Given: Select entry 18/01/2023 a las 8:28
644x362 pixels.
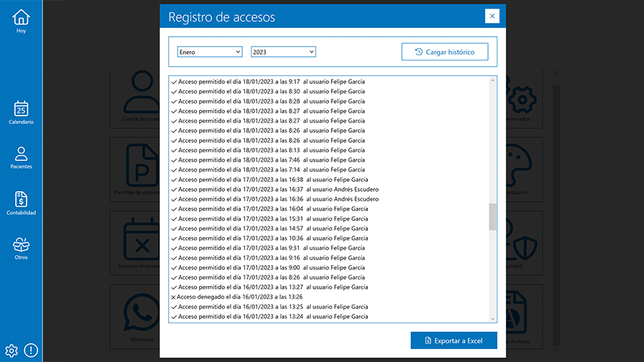Looking at the screenshot, I should coord(268,101).
